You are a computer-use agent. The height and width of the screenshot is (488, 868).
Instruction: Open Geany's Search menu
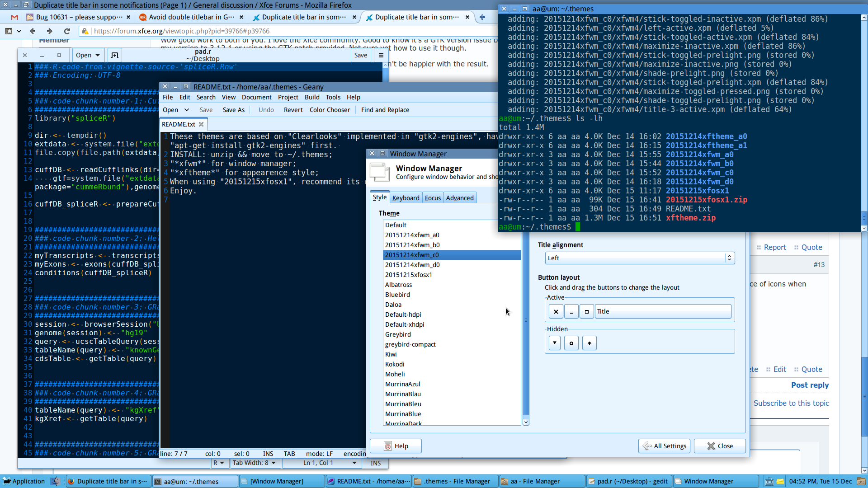(206, 97)
